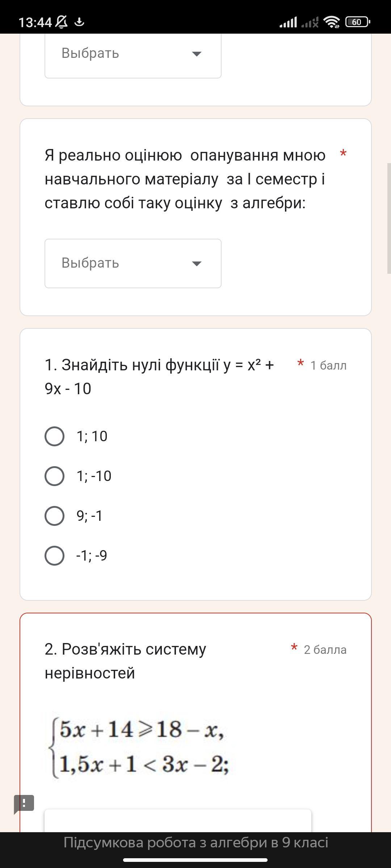Tap the home gesture bar
The width and height of the screenshot is (391, 868).
(195, 860)
